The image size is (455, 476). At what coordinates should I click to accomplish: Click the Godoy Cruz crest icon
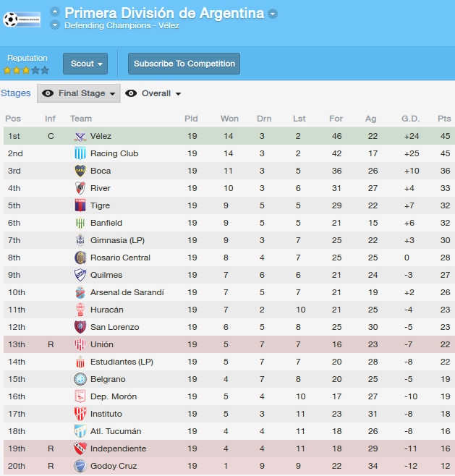pos(80,466)
